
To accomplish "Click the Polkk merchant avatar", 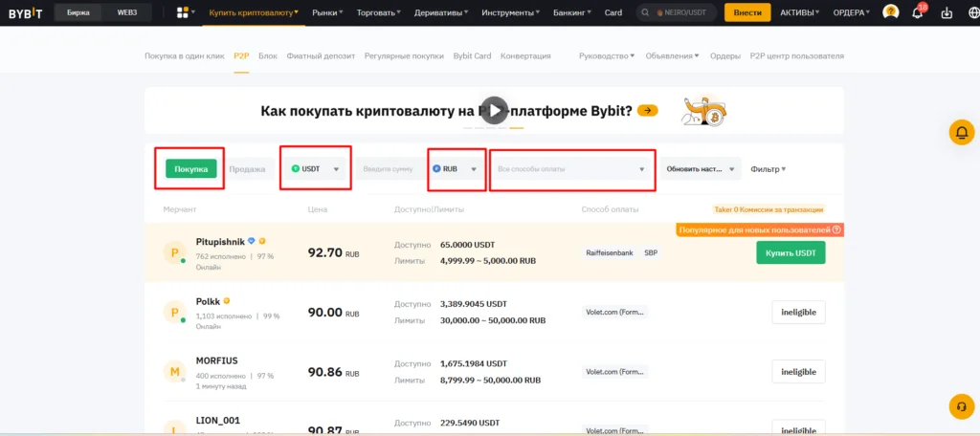I will coord(174,312).
